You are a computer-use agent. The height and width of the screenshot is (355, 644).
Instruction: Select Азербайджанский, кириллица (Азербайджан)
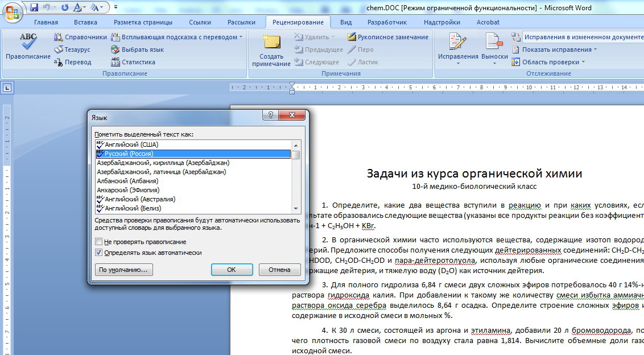193,163
